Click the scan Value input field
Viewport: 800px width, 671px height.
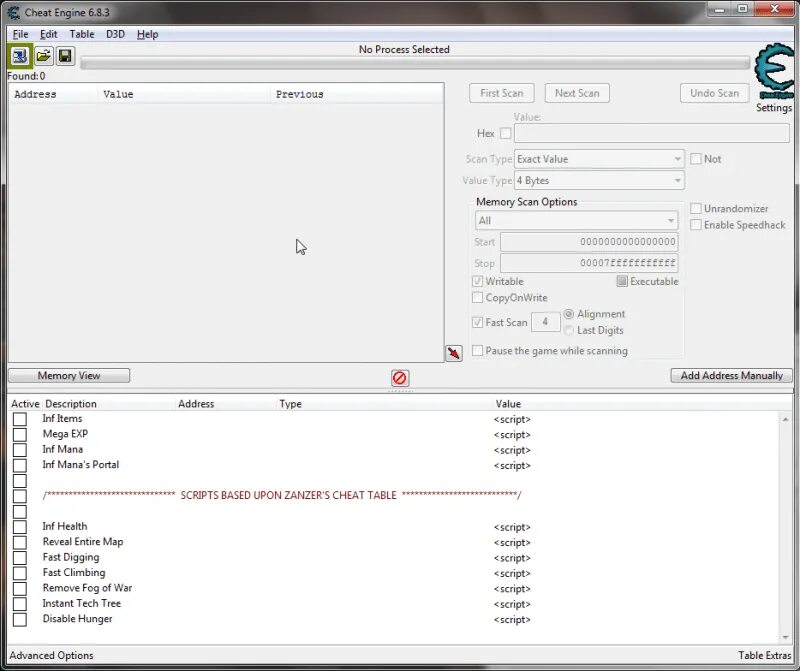pyautogui.click(x=652, y=133)
